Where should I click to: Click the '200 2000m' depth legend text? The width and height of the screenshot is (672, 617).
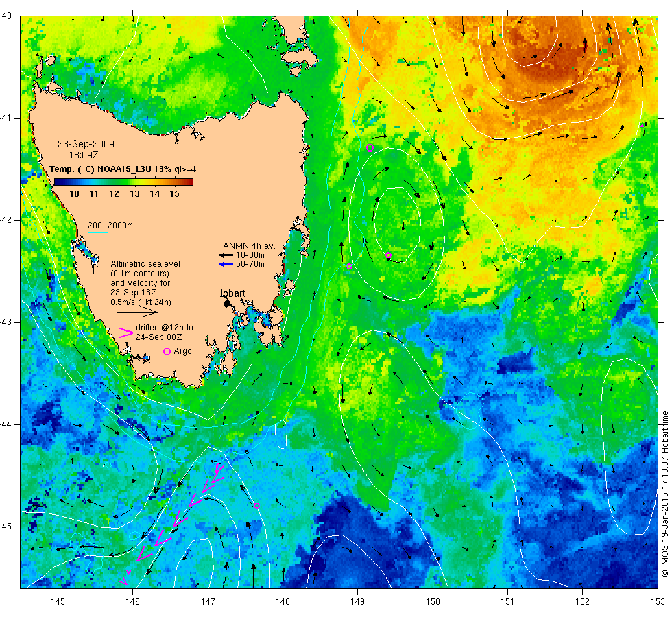click(110, 226)
